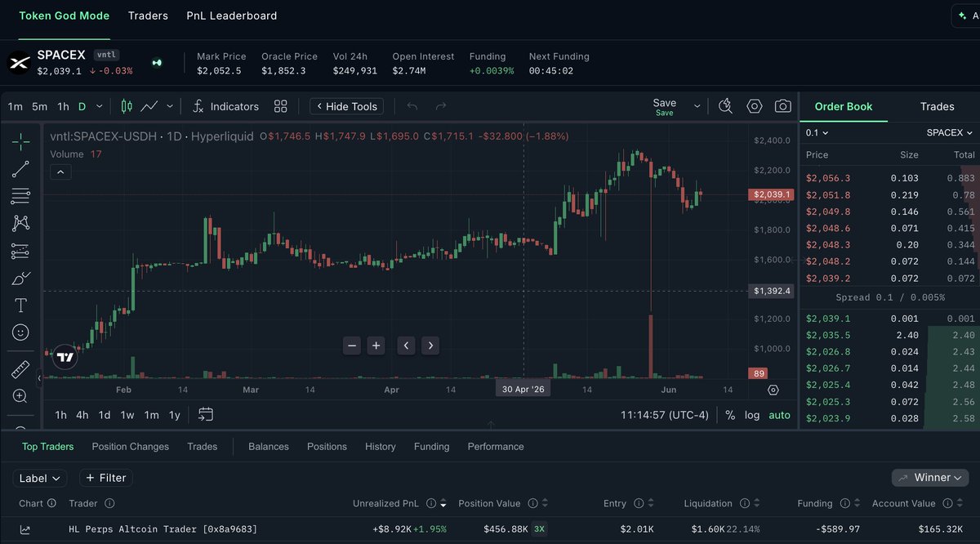Select the XABCD pattern tool

point(21,223)
